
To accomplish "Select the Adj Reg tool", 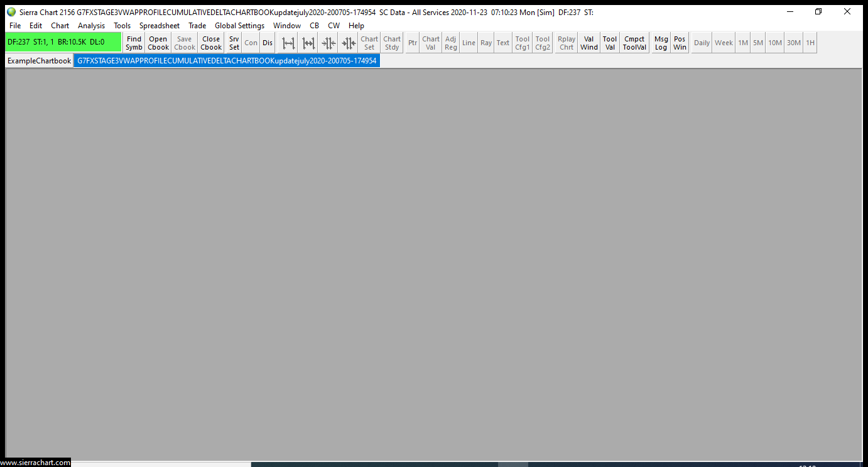I will point(451,43).
